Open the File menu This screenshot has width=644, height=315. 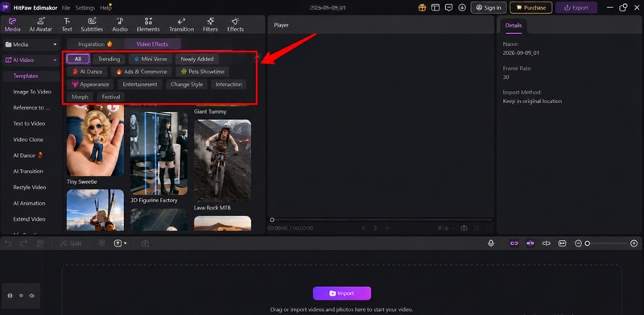pyautogui.click(x=66, y=8)
